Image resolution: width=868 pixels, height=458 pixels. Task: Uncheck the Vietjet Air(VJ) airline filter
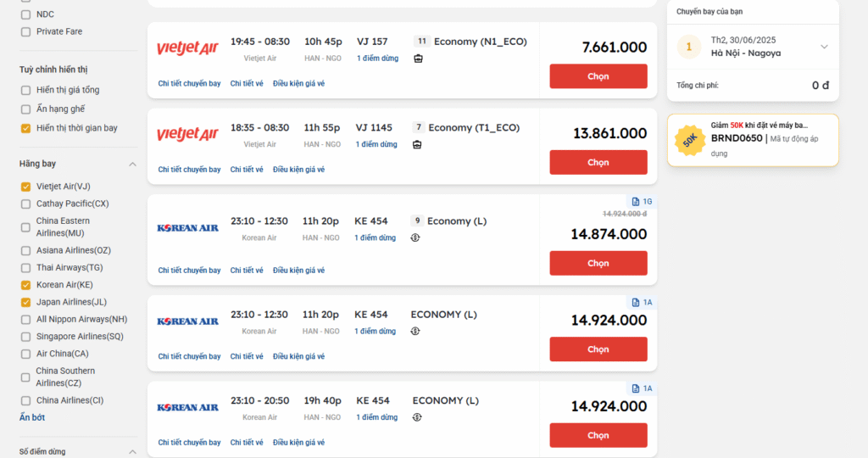25,187
